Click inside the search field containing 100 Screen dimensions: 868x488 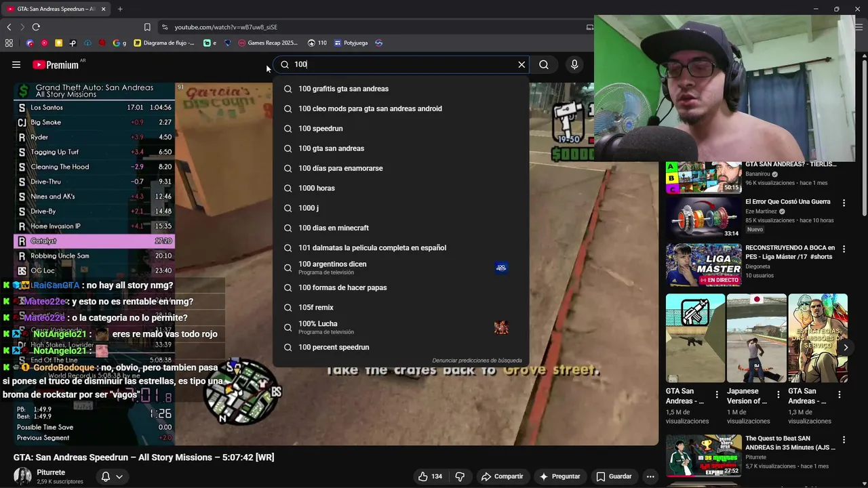click(400, 64)
